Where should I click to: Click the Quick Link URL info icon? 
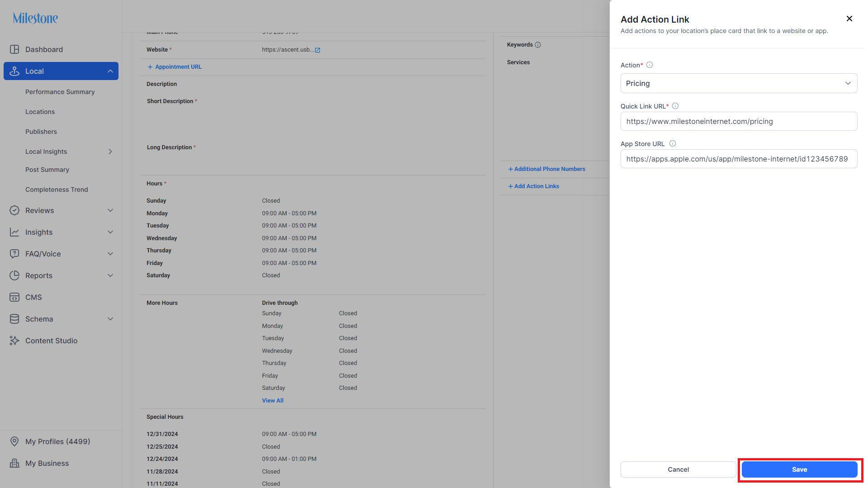pos(675,106)
